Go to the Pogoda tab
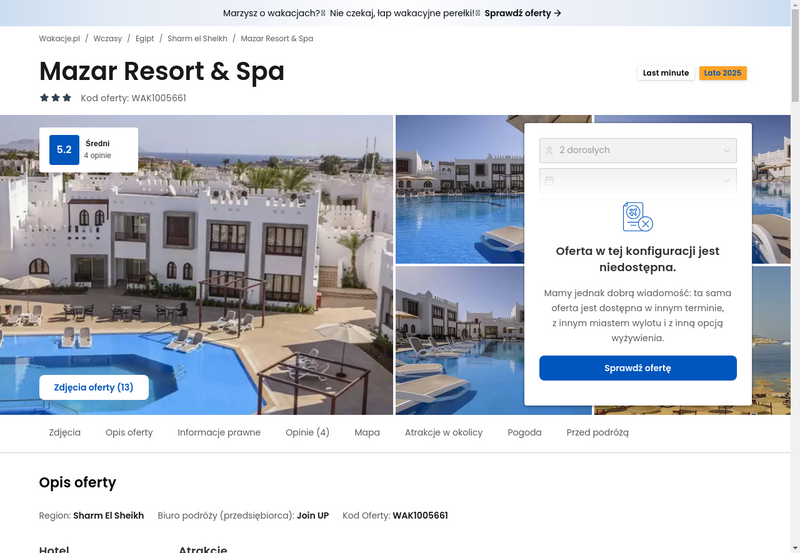The image size is (800, 553). pyautogui.click(x=524, y=433)
